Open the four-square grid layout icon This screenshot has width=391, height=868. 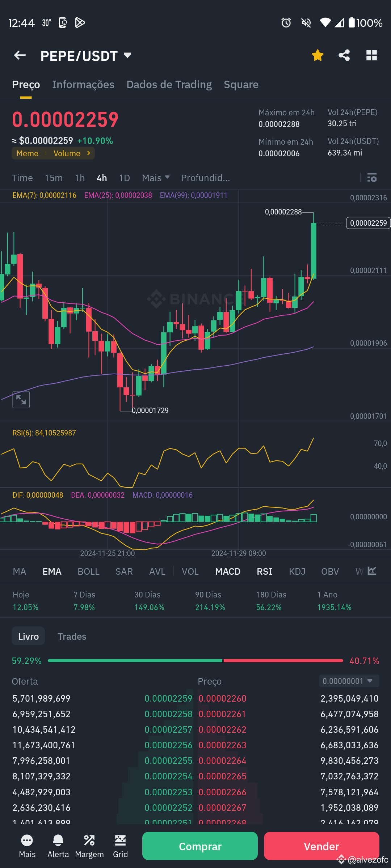[372, 55]
